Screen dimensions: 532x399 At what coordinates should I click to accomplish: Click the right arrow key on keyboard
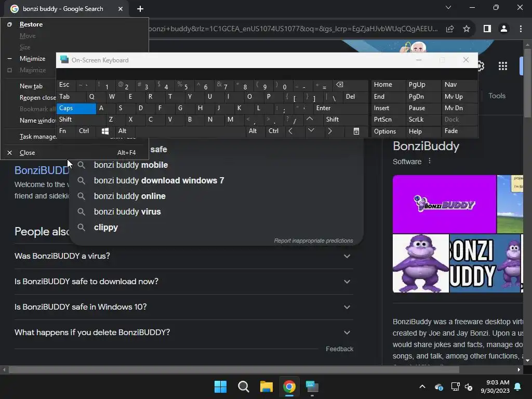[330, 131]
